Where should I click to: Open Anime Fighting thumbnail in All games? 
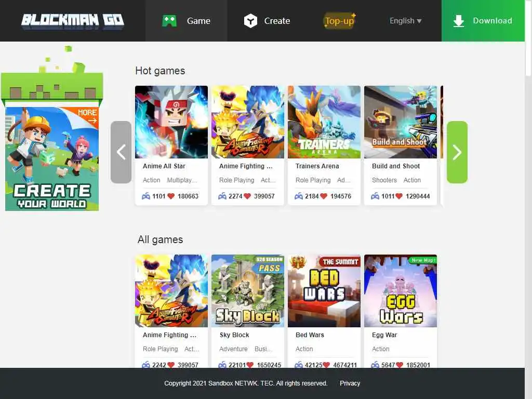point(171,291)
